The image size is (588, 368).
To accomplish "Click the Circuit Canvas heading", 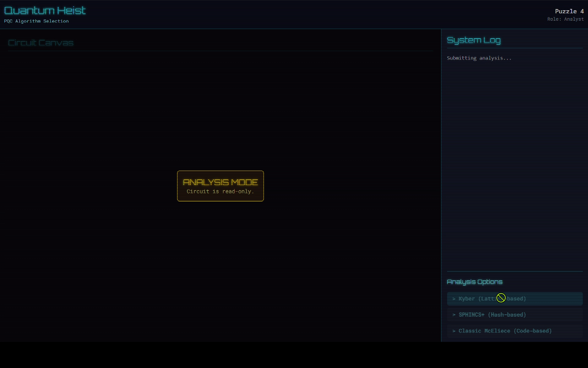I will pos(41,43).
